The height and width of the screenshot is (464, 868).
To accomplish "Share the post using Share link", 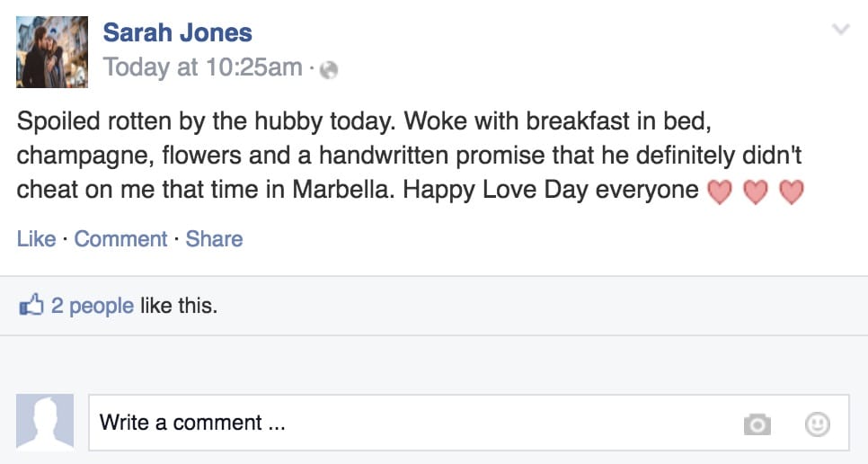I will pyautogui.click(x=214, y=238).
